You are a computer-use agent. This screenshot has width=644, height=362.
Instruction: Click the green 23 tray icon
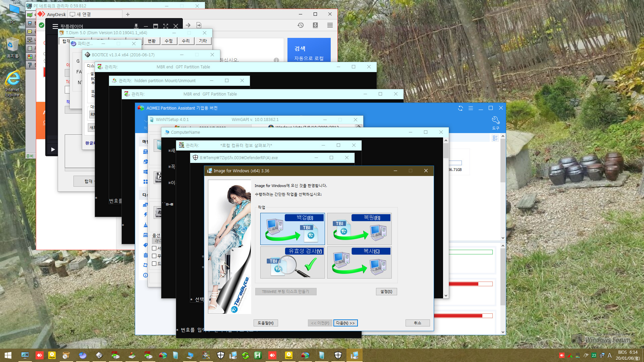tap(594, 355)
